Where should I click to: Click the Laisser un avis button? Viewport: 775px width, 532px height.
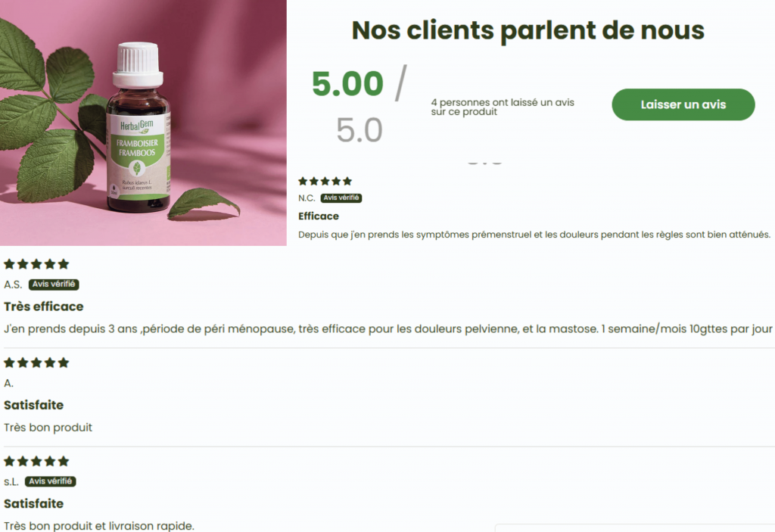pos(683,104)
